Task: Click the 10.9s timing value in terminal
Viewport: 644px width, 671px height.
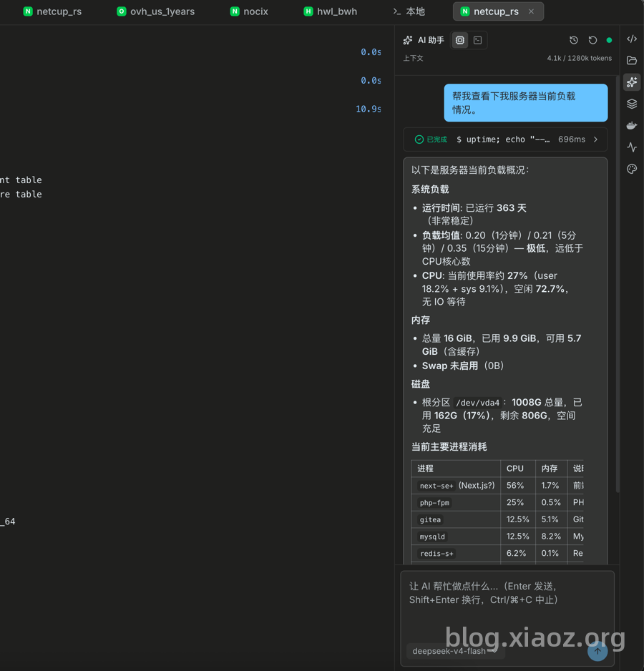Action: pos(369,109)
